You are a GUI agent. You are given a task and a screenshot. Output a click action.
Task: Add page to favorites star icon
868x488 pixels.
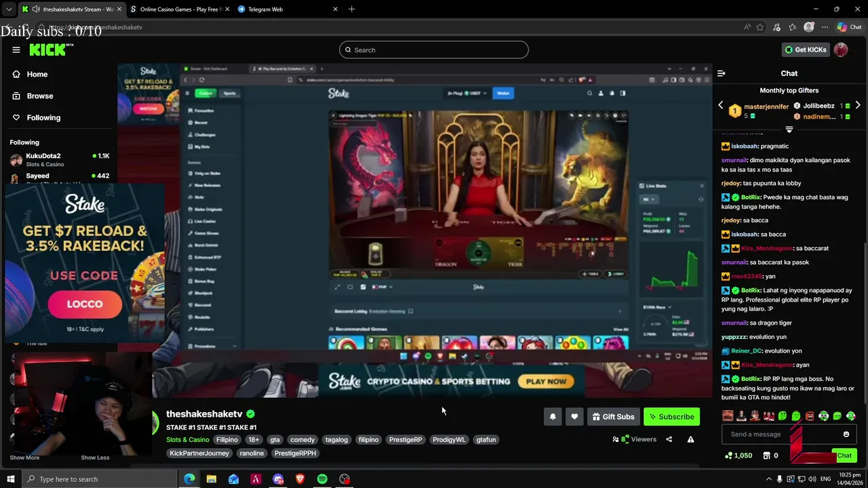coord(760,27)
